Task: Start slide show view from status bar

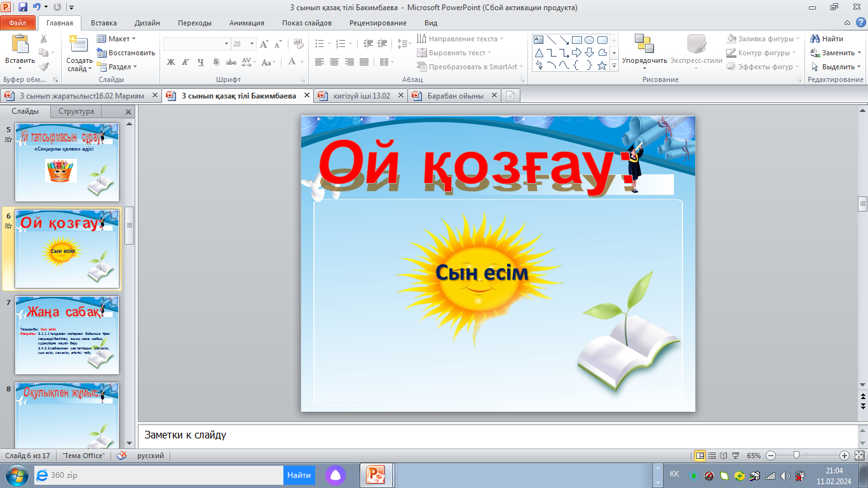Action: tap(735, 456)
